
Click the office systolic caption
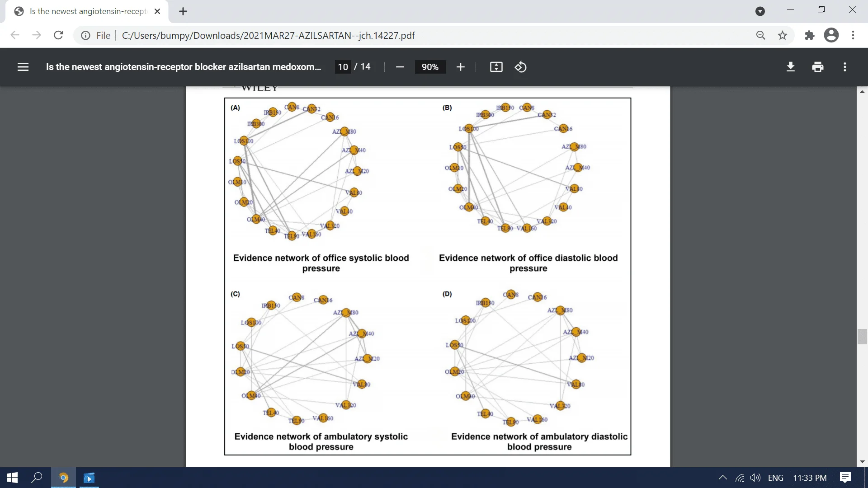pyautogui.click(x=321, y=263)
